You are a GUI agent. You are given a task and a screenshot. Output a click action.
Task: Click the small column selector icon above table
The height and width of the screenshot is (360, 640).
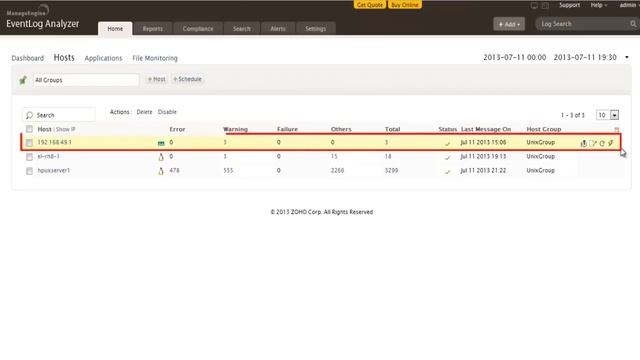click(x=617, y=129)
